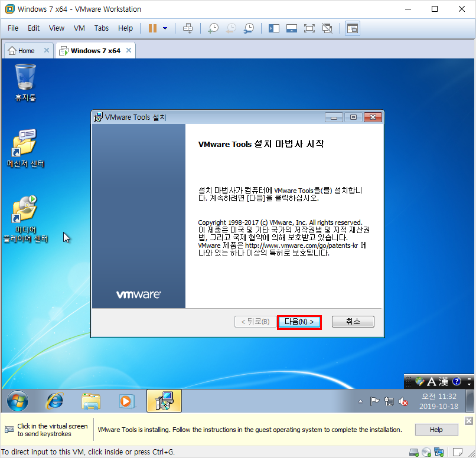Click the IME language bar A icon
The image size is (476, 458).
click(x=431, y=381)
